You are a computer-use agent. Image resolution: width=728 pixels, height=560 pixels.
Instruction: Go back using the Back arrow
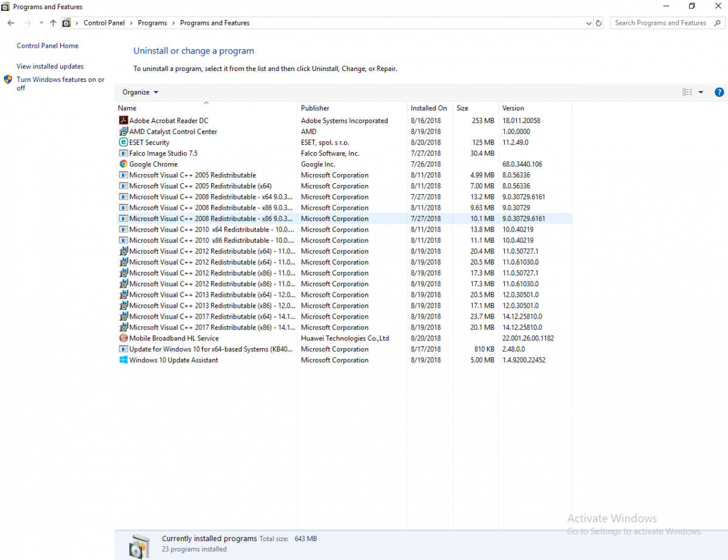click(x=11, y=23)
